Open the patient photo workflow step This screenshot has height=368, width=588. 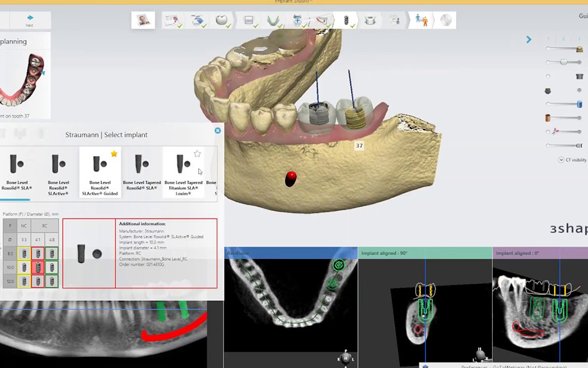coord(143,20)
